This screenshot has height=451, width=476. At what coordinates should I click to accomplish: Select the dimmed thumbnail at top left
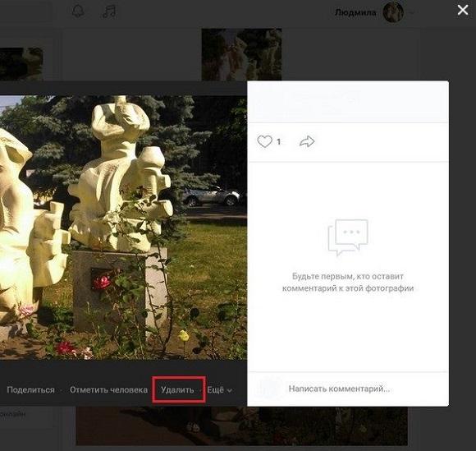pyautogui.click(x=21, y=64)
